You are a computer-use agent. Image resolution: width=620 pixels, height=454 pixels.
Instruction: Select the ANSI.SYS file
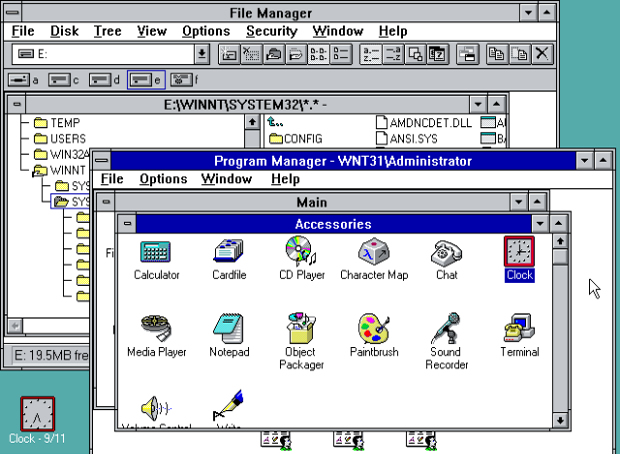(x=407, y=139)
